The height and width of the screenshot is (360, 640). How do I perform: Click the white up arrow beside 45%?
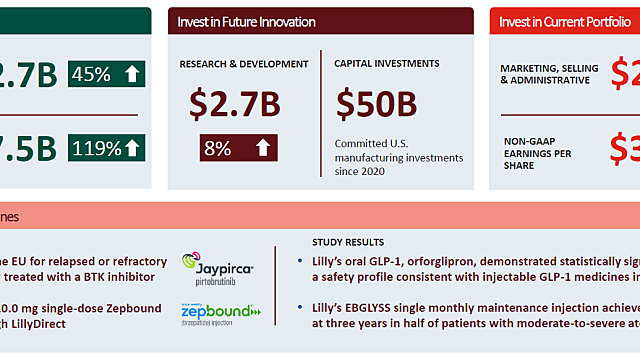(132, 74)
